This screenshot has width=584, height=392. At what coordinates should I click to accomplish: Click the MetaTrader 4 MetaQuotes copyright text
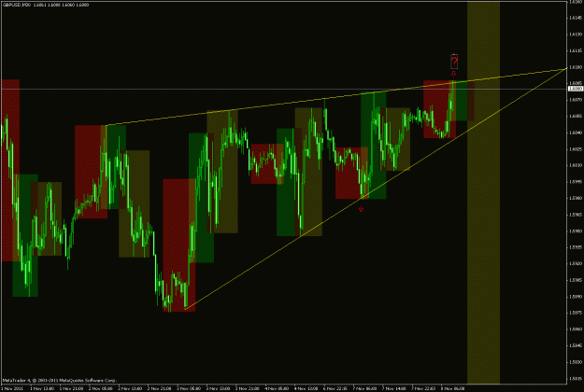point(60,380)
